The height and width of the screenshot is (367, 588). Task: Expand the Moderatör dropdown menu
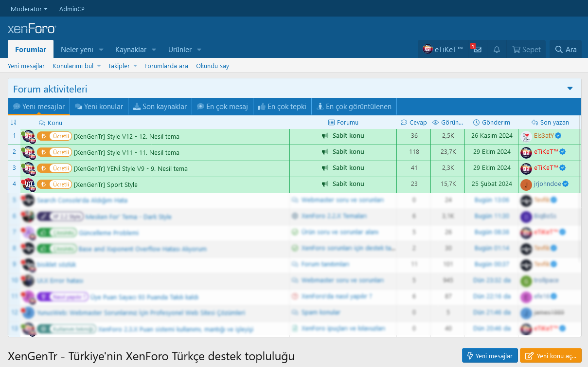pos(29,9)
